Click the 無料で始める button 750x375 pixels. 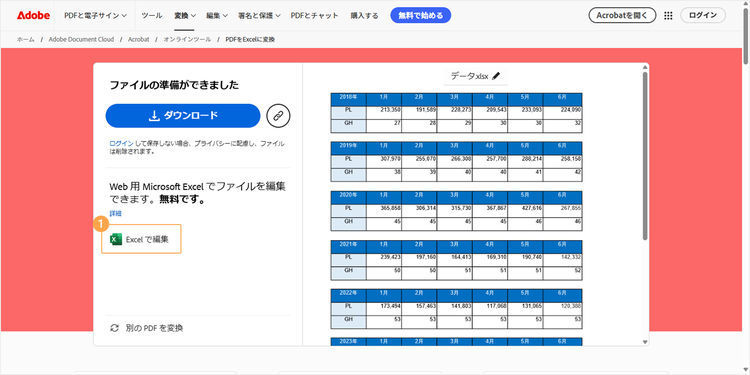click(x=420, y=15)
